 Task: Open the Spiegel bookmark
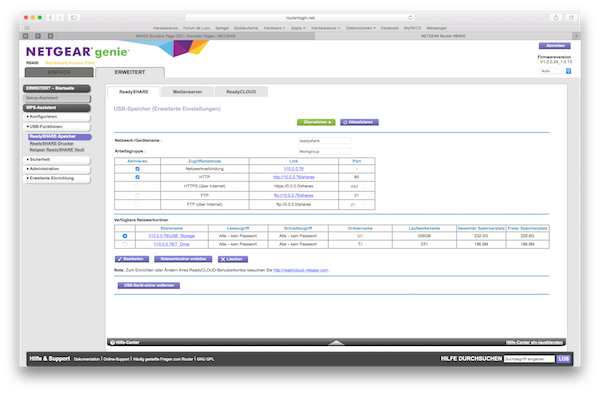coord(222,28)
